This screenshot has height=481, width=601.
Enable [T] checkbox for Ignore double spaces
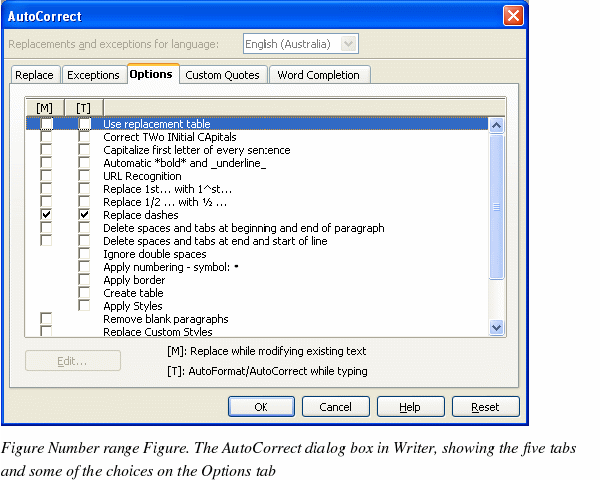[x=85, y=254]
